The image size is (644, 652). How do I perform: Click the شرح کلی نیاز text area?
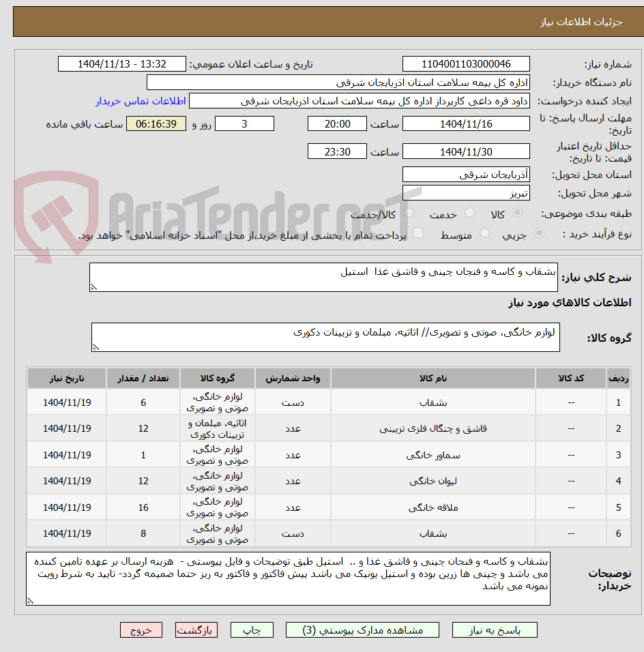click(323, 277)
